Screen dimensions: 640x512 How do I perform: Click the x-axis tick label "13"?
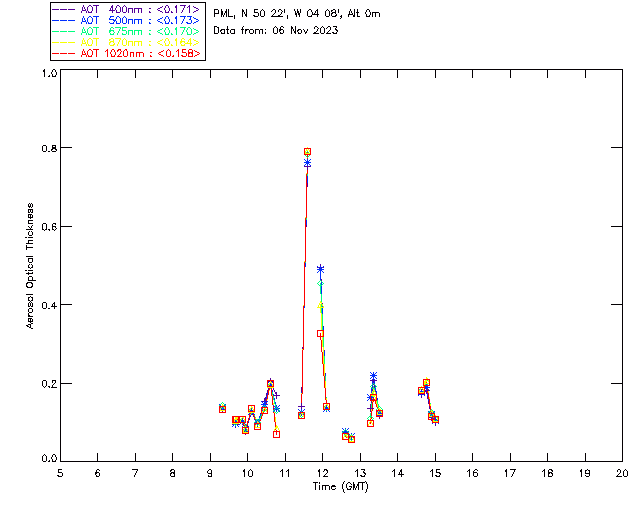(360, 473)
